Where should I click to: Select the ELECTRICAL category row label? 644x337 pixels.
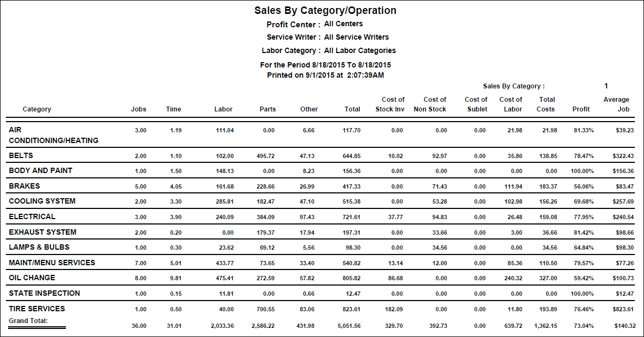[x=32, y=216]
